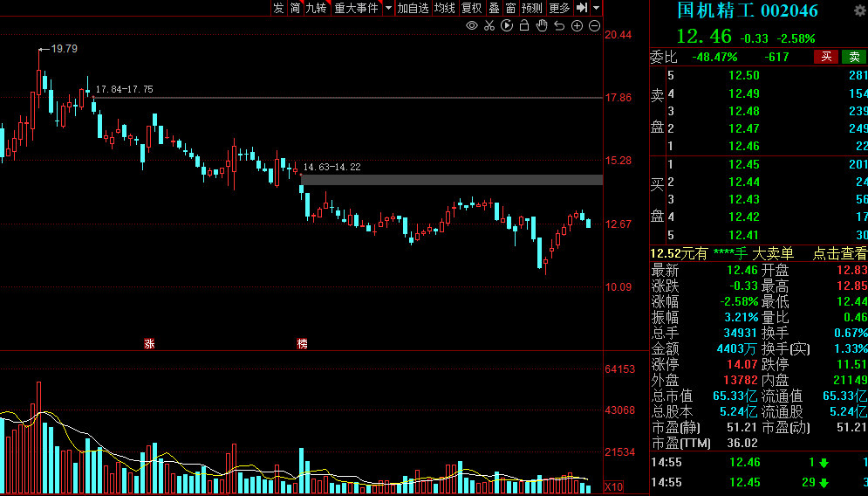Screen dimensions: 868x496
Task: Click the undo arrow icon
Action: (x=559, y=26)
